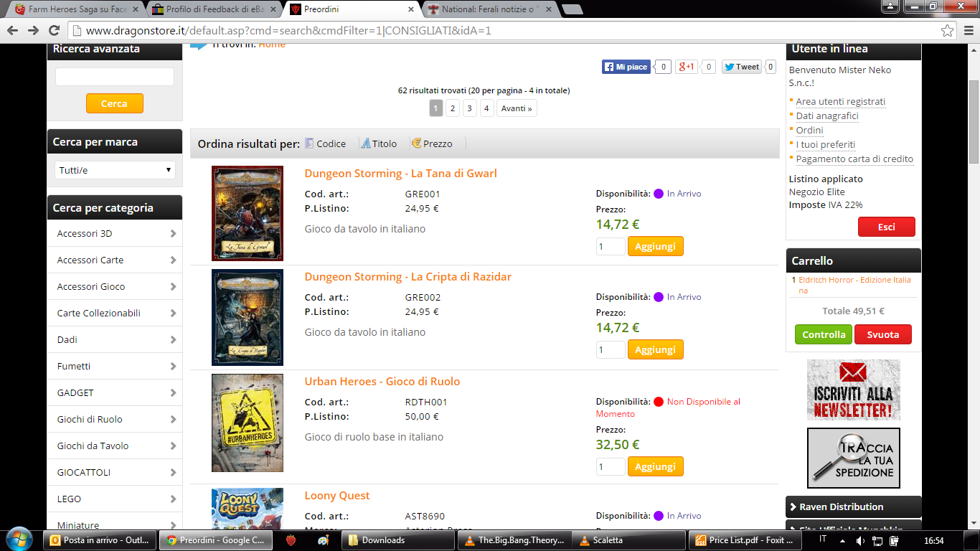Screen dimensions: 980x551
Task: Open Outlook Posta in arrivo taskbar item
Action: click(100, 540)
